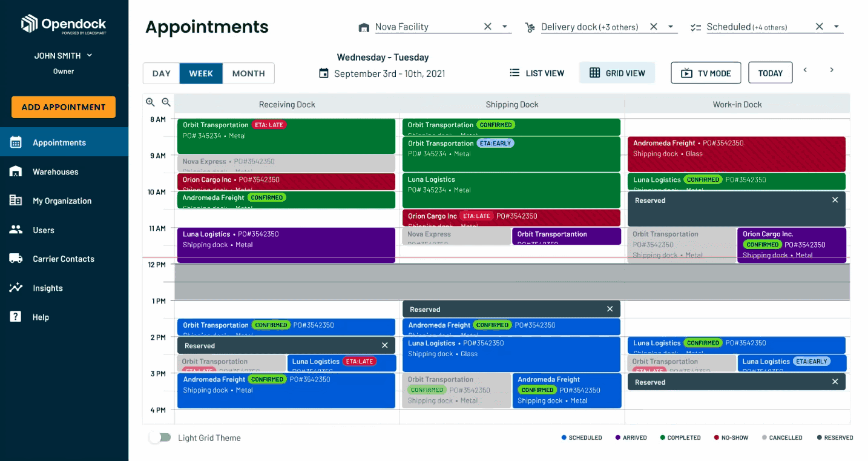The image size is (868, 461).
Task: Open Luna Logistics purple appointment in Receiving Dock
Action: pos(286,245)
